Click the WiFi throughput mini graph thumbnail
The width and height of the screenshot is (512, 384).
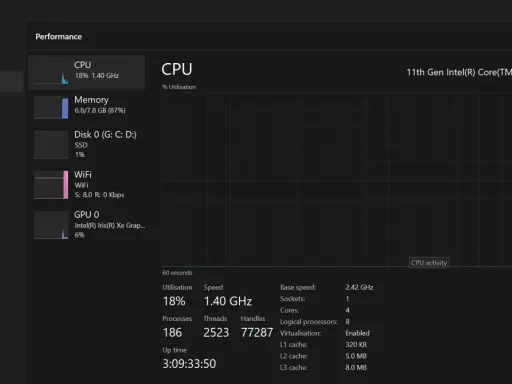click(51, 185)
